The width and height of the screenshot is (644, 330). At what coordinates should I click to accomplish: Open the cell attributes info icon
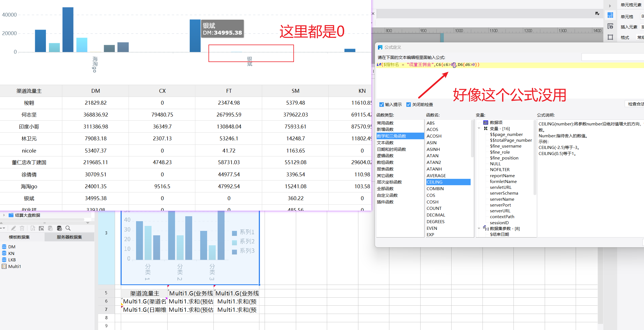click(x=610, y=26)
